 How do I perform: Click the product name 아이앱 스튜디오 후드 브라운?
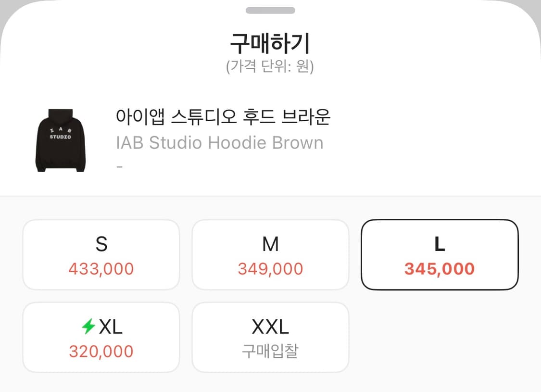pos(223,117)
